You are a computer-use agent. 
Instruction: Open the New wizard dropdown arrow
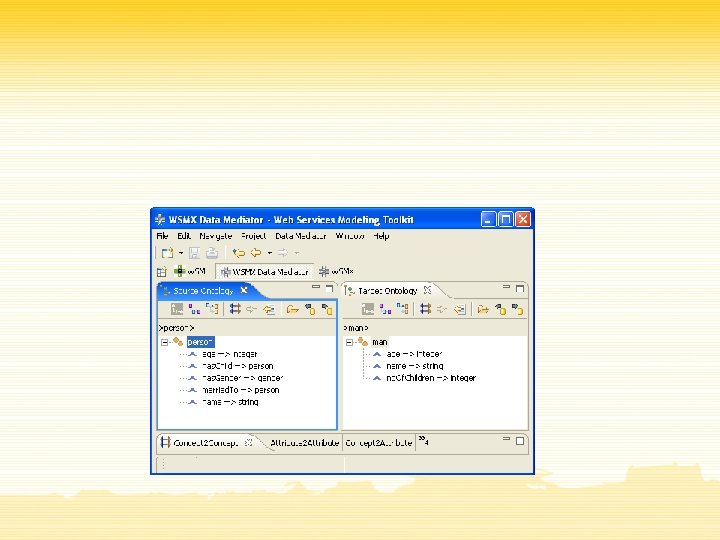(181, 253)
